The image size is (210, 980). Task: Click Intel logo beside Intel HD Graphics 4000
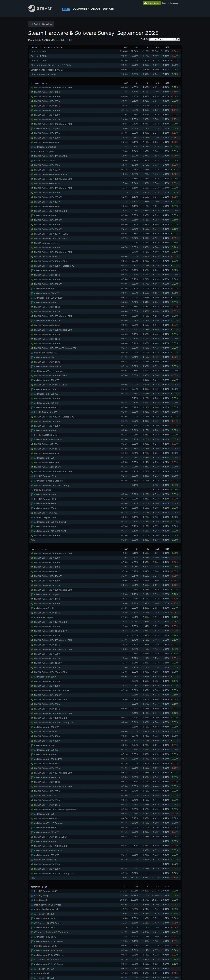tap(32, 891)
